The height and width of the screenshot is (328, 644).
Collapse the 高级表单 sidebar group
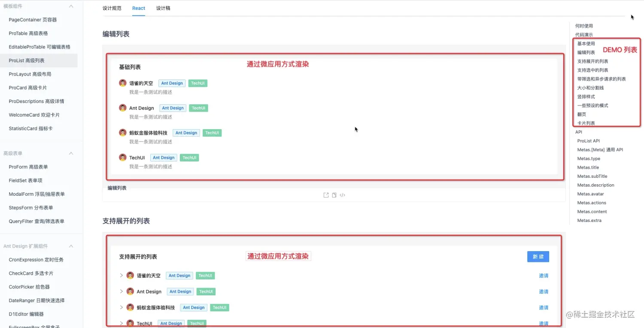tap(71, 153)
